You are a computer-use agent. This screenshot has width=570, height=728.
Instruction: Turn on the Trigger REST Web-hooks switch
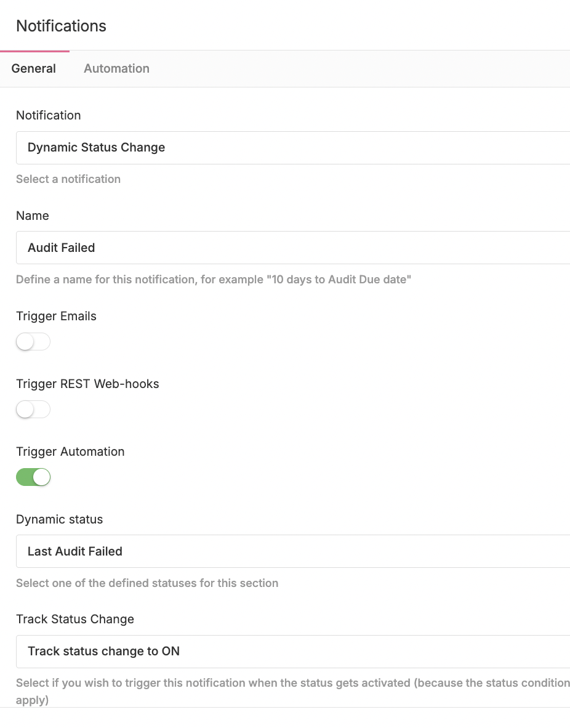(x=33, y=410)
